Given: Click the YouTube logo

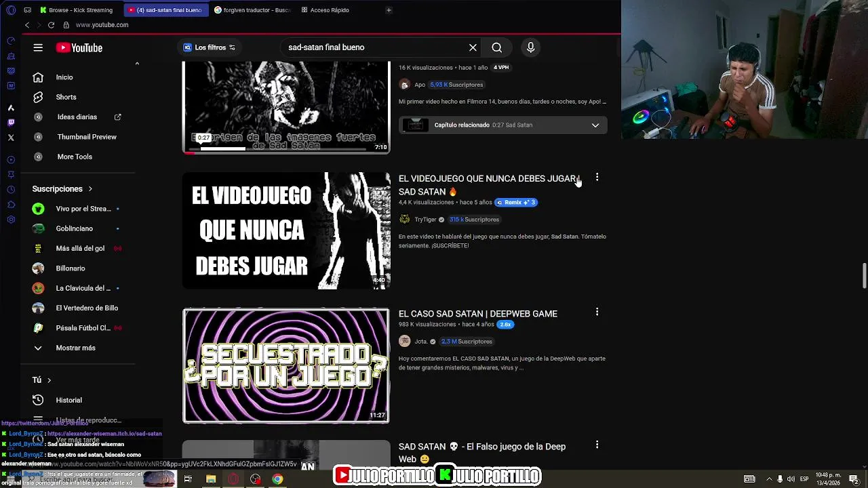Looking at the screenshot, I should (79, 47).
